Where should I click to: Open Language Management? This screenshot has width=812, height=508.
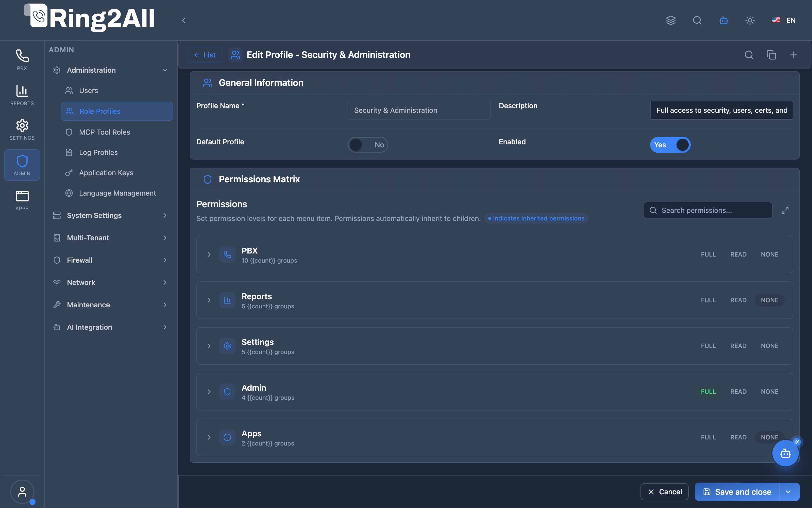click(117, 193)
